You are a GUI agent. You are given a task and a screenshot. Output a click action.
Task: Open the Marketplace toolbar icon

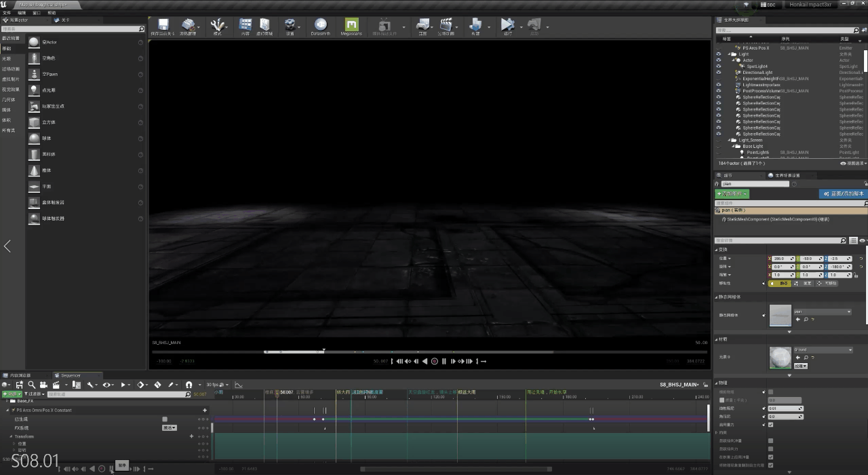click(264, 25)
